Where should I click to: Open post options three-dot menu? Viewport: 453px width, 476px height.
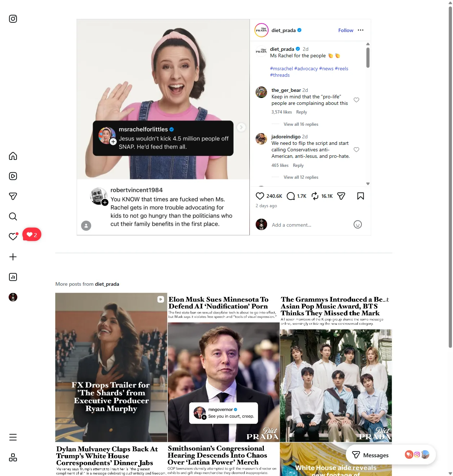tap(361, 30)
